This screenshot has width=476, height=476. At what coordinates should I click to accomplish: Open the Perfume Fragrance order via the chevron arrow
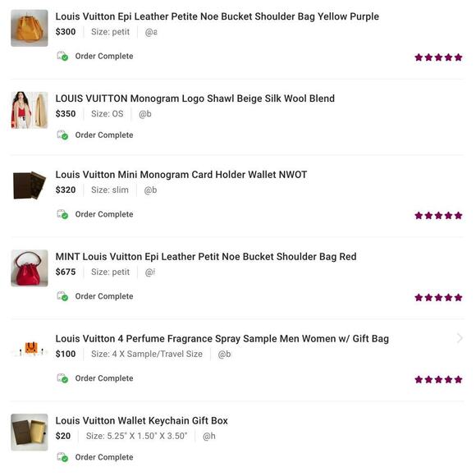pyautogui.click(x=460, y=338)
